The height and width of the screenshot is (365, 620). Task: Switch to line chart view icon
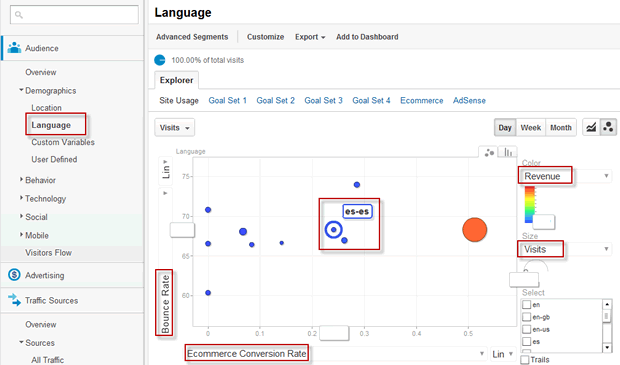[591, 127]
